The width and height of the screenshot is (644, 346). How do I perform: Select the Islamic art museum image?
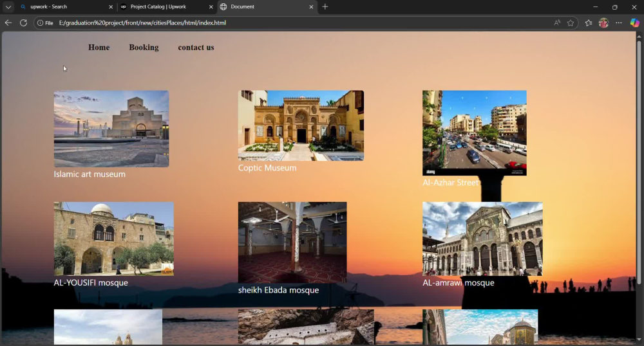point(111,129)
